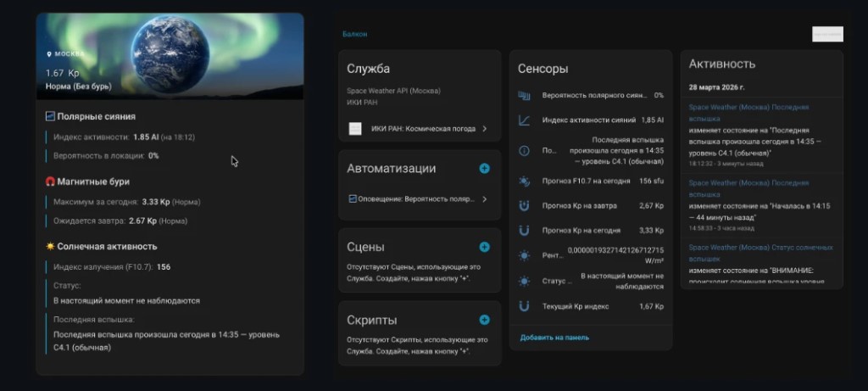Screen dimensions: 868x391
Task: Open the Балкон breadcrumb link
Action: click(354, 34)
